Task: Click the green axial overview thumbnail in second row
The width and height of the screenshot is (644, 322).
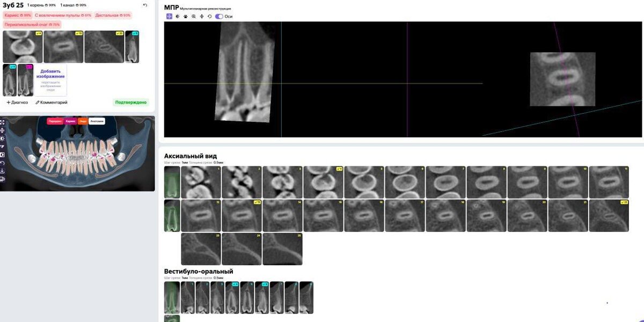Action: tap(172, 216)
